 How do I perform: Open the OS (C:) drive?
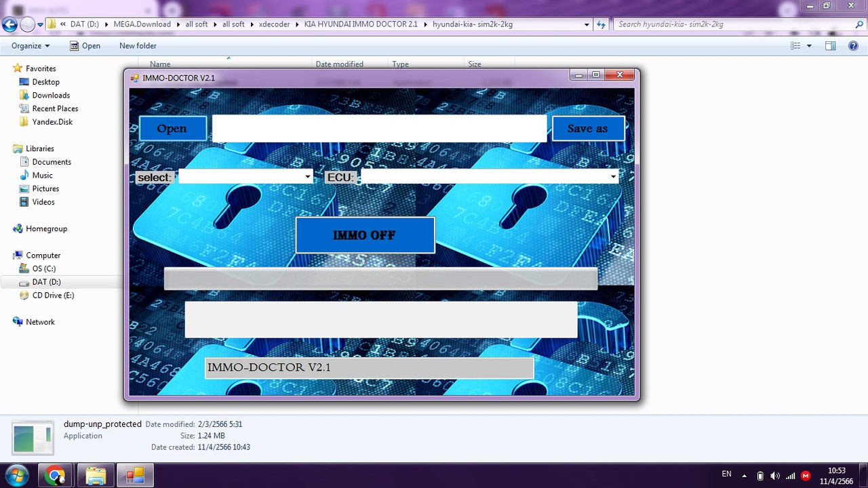(x=44, y=268)
